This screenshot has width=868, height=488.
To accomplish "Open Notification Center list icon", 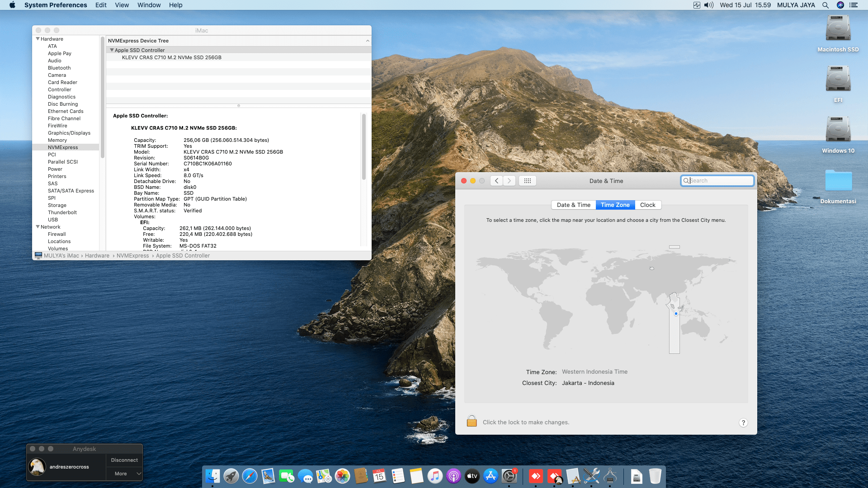I will tap(854, 5).
